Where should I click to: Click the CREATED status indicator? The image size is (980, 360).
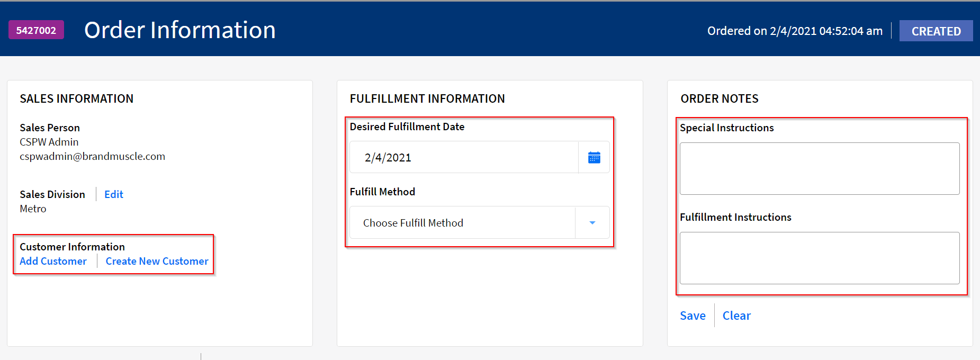(936, 31)
